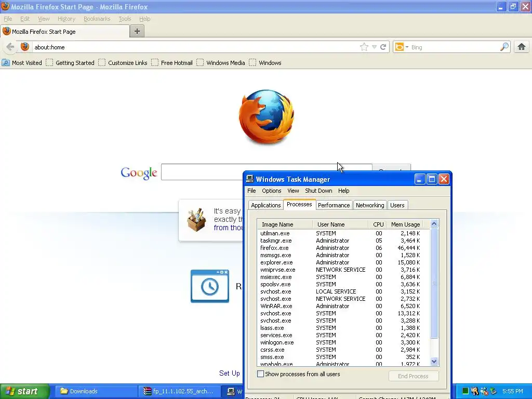
Task: Click the green Task Manager CPU tray icon
Action: click(465, 391)
